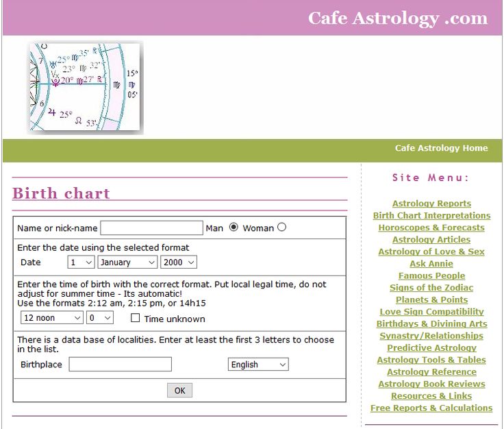The height and width of the screenshot is (429, 504).
Task: Click the Birth chart heading
Action: [x=61, y=193]
